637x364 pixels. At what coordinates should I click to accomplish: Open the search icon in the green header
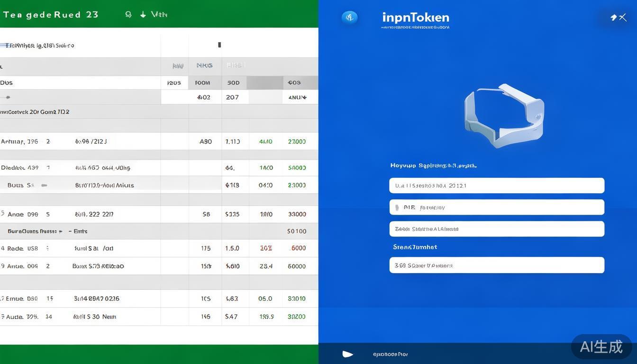click(128, 14)
